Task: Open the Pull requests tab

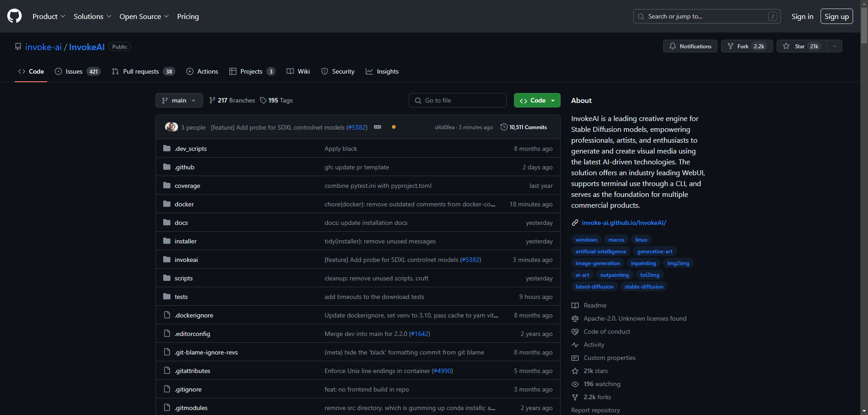Action: pos(143,71)
